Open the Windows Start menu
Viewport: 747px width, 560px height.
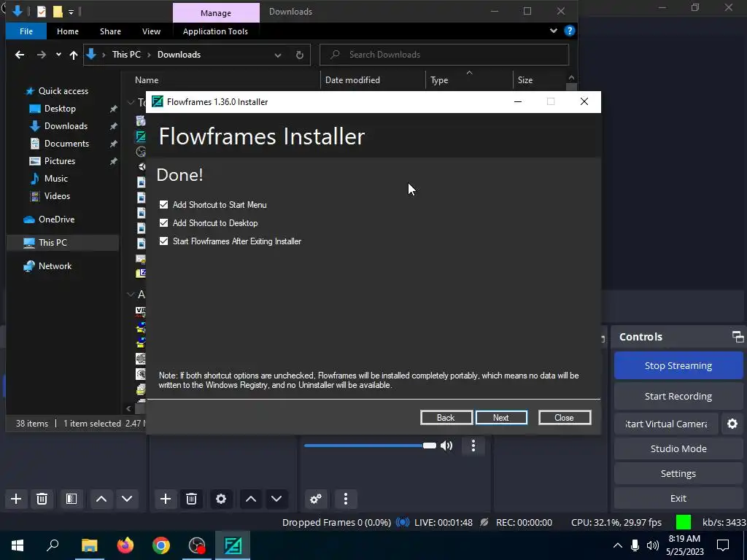pyautogui.click(x=18, y=545)
